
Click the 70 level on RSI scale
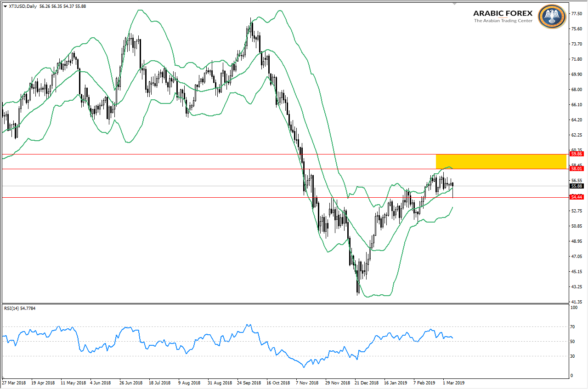point(572,327)
